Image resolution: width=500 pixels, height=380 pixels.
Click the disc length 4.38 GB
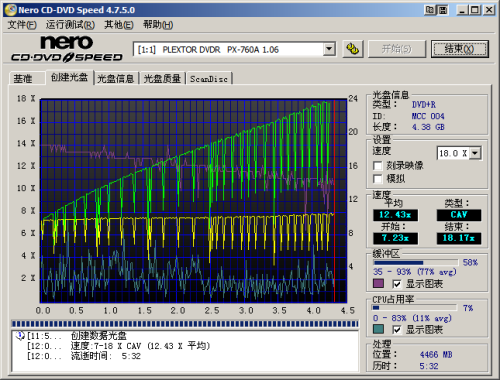click(x=428, y=127)
